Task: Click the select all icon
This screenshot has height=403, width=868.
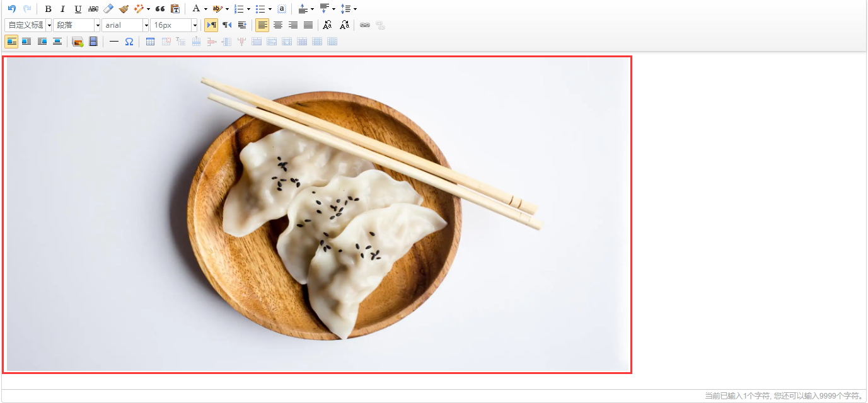Action: pos(282,9)
